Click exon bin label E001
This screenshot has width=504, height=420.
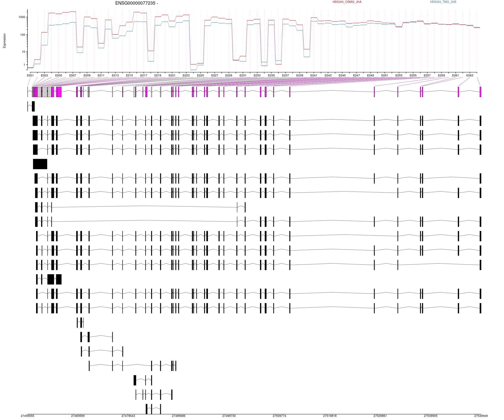click(30, 75)
